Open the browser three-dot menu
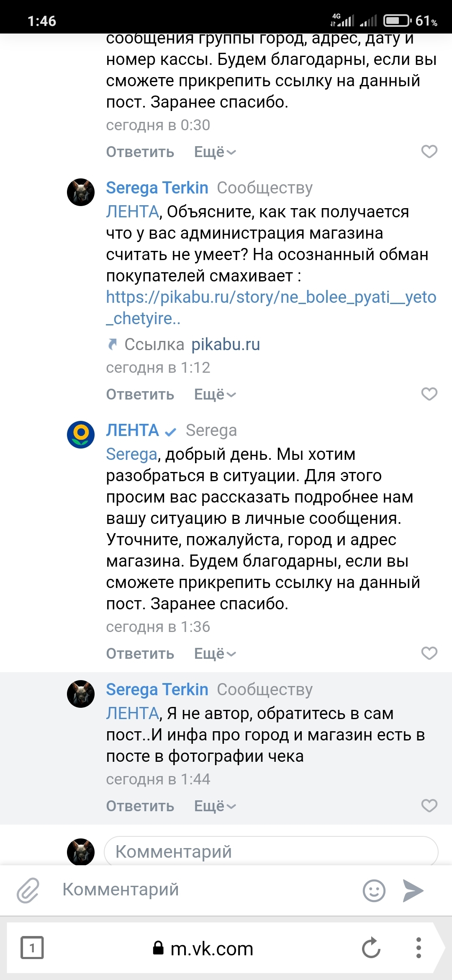This screenshot has height=980, width=452. tap(419, 948)
